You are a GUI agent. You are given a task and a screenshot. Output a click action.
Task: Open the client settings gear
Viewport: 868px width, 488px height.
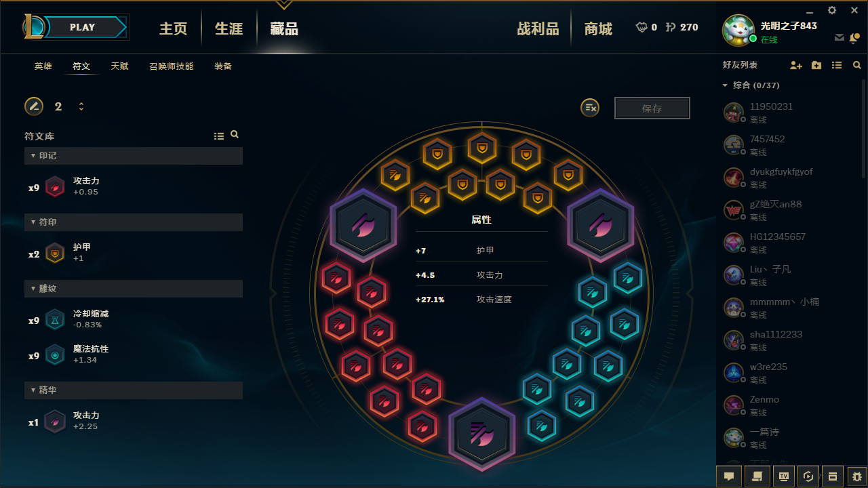pyautogui.click(x=832, y=10)
